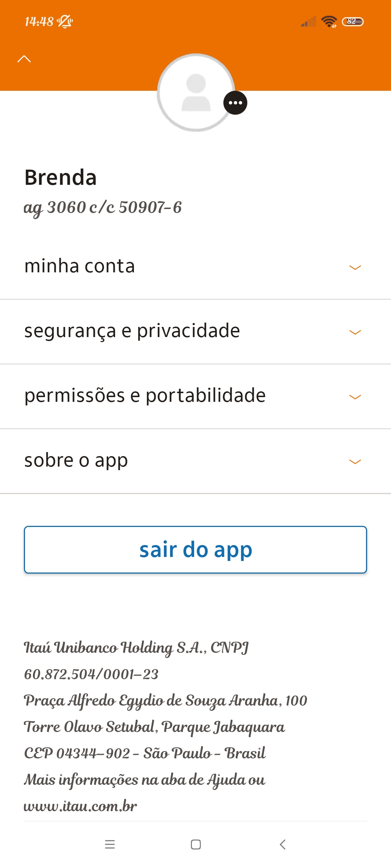
Task: Tap the Wi-Fi status icon
Action: [x=329, y=22]
